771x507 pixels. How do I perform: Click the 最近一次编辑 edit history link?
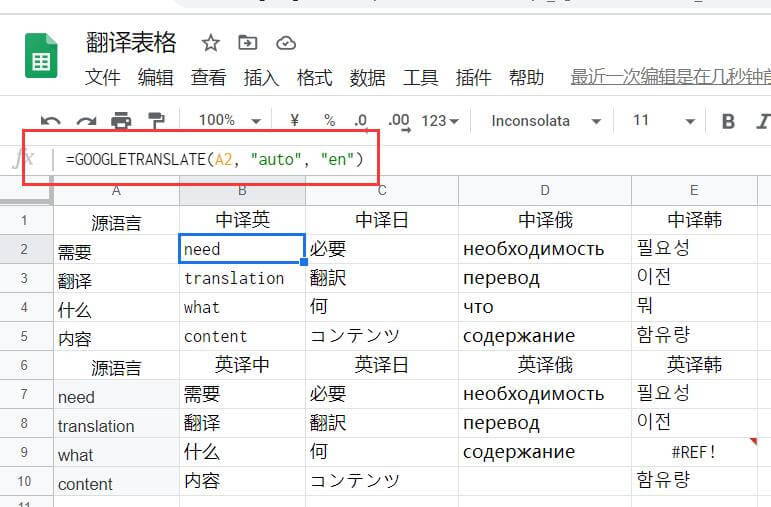[669, 77]
